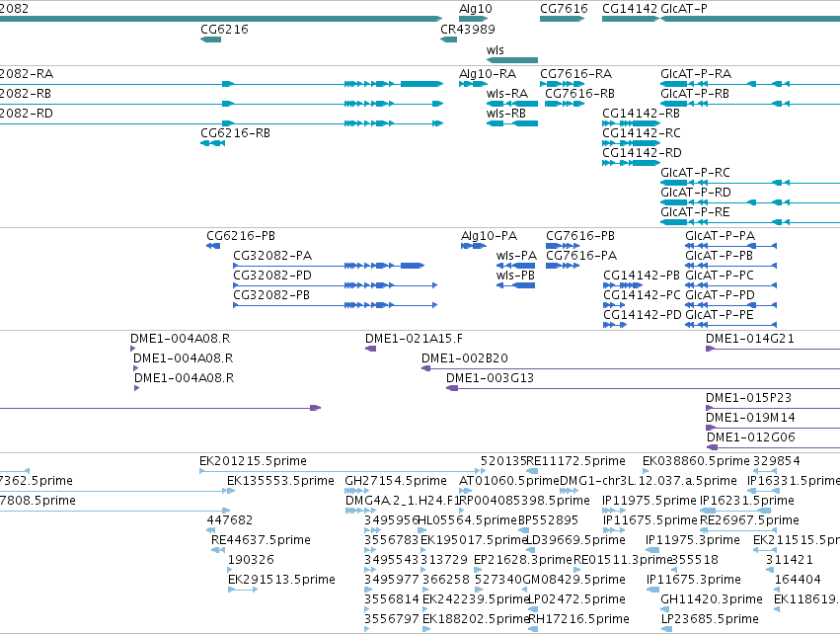Viewport: 840px width, 634px height.
Task: Click the GlcAT-P-PC protein label
Action: point(720,276)
